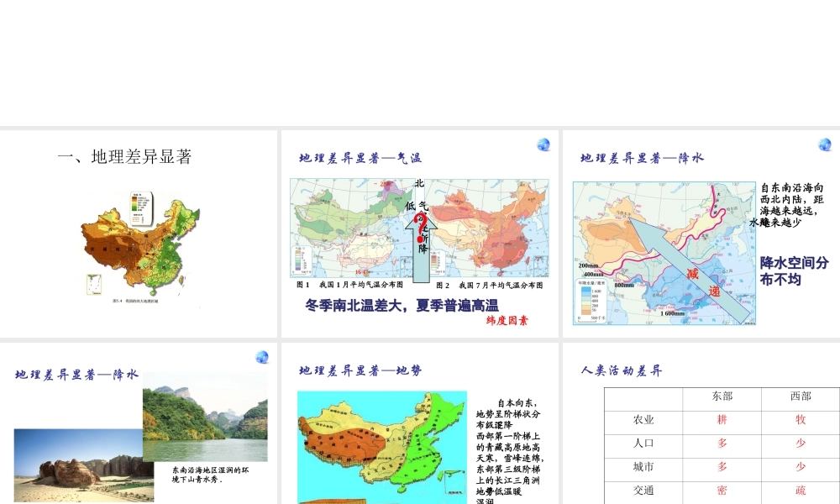Click the caption 图2 我国7月平均气温分布图
This screenshot has height=504, width=840.
click(x=490, y=286)
